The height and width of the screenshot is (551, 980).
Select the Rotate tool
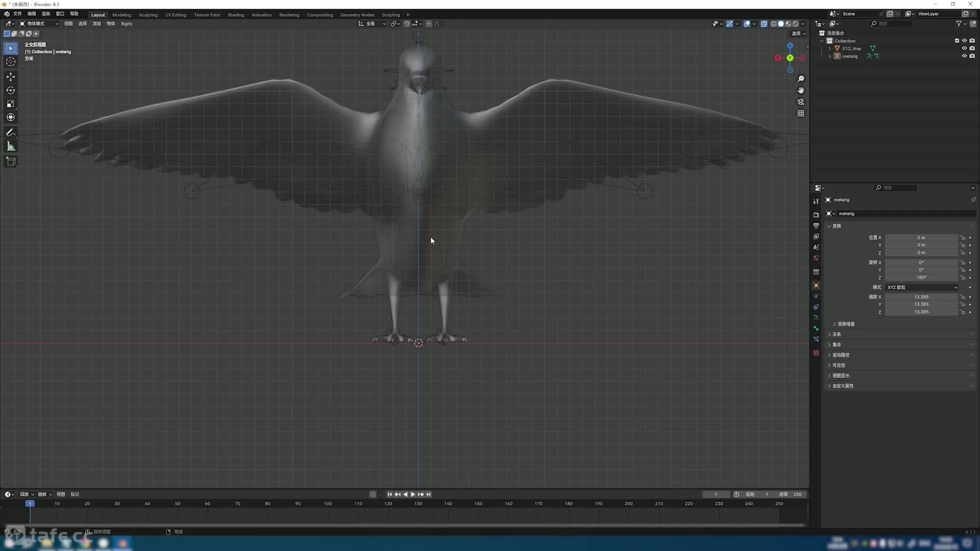(11, 90)
